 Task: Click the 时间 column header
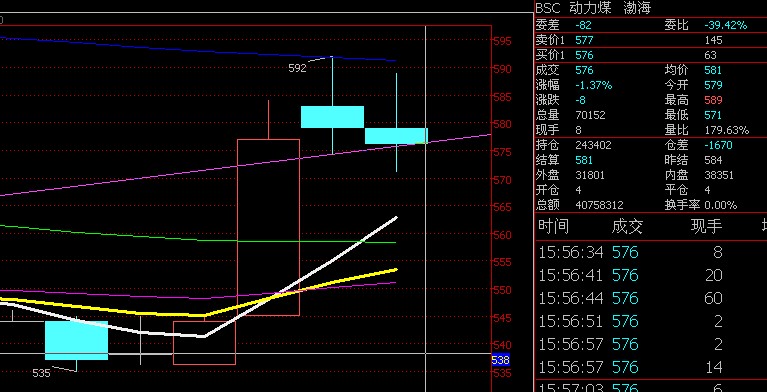553,227
